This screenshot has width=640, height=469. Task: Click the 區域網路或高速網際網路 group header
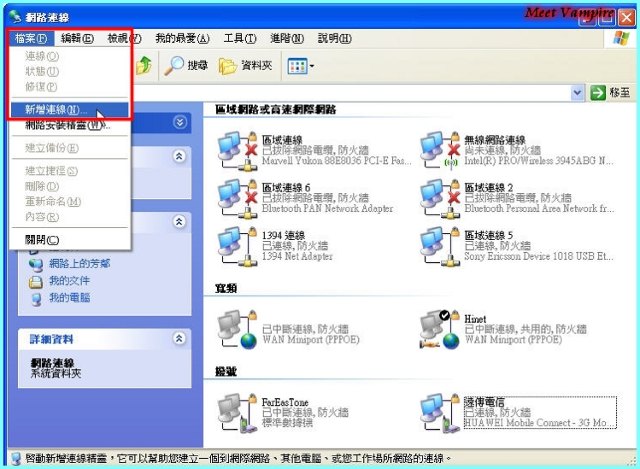276,109
